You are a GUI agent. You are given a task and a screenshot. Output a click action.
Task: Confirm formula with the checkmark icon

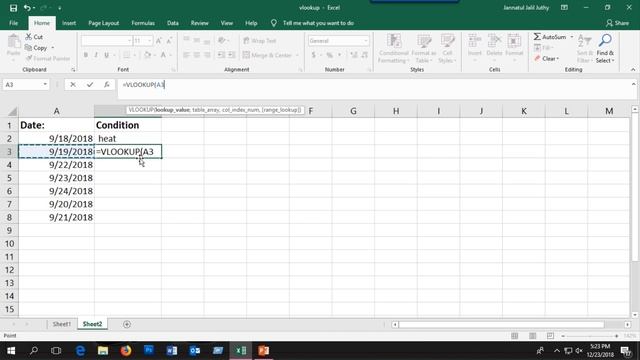pyautogui.click(x=90, y=84)
